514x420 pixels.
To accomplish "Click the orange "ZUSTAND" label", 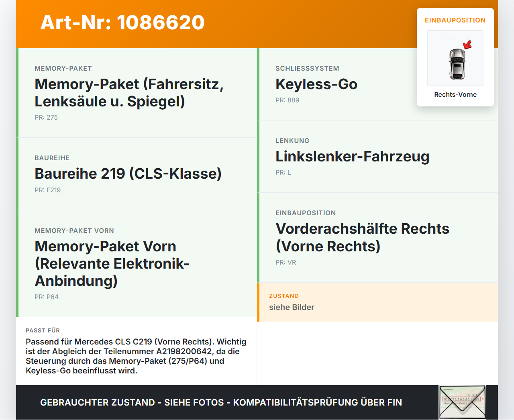I will [x=284, y=296].
